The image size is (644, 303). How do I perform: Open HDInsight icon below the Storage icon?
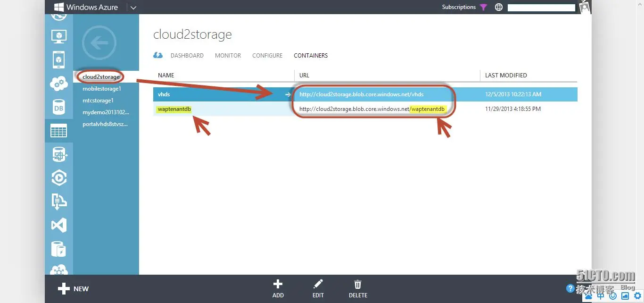59,154
